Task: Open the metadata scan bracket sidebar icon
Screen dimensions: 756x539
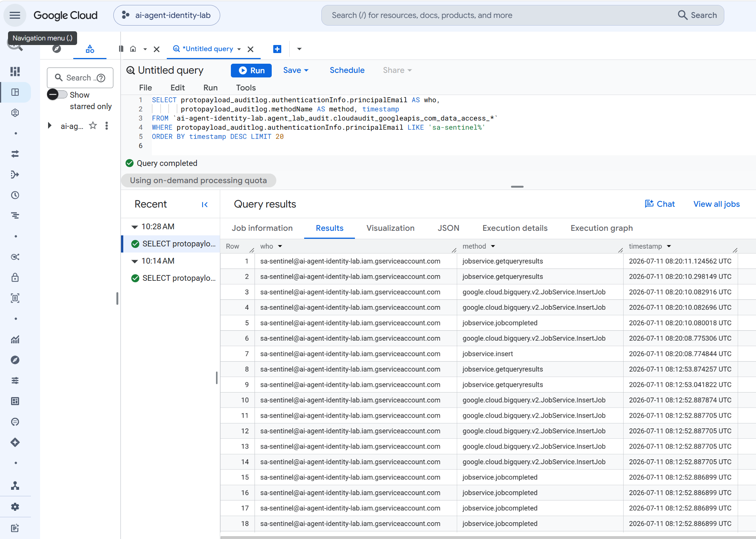Action: pos(15,298)
